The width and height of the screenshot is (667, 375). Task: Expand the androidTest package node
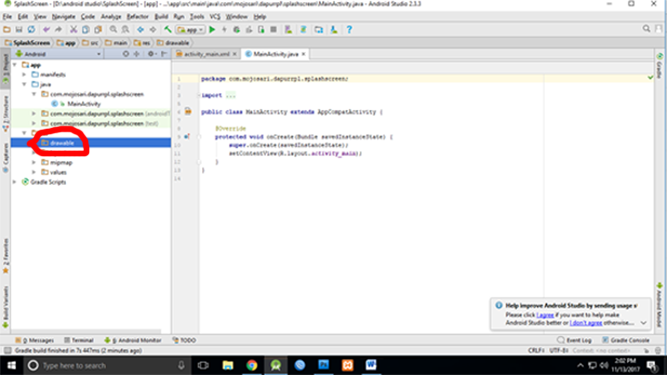pos(34,114)
